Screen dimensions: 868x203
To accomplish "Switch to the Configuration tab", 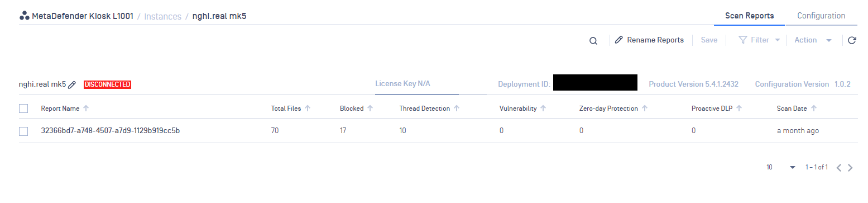I will pyautogui.click(x=821, y=16).
